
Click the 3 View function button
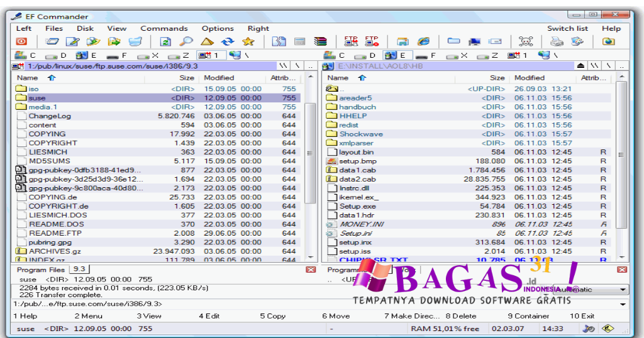(x=149, y=316)
